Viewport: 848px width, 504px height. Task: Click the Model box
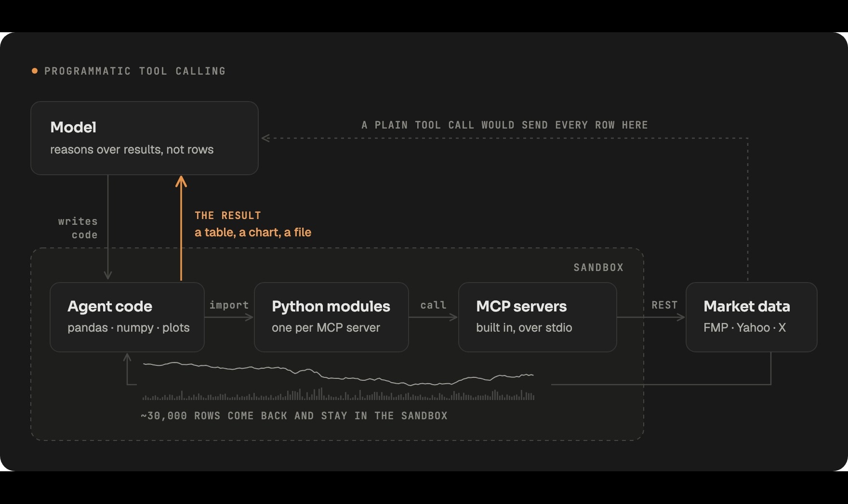pyautogui.click(x=145, y=138)
